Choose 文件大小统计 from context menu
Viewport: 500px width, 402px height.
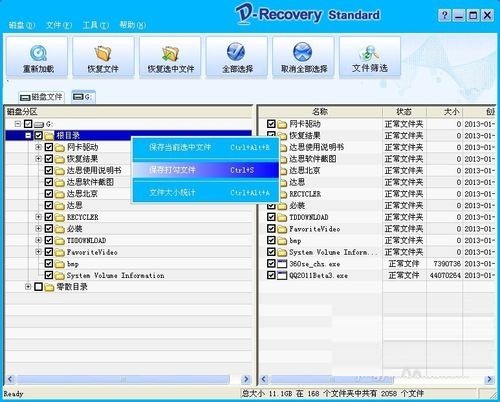[206, 193]
